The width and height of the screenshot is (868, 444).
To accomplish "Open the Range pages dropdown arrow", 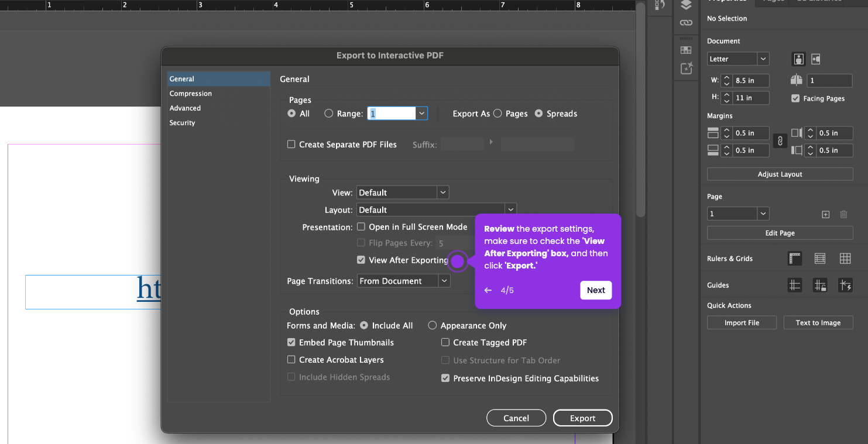I will pyautogui.click(x=421, y=113).
